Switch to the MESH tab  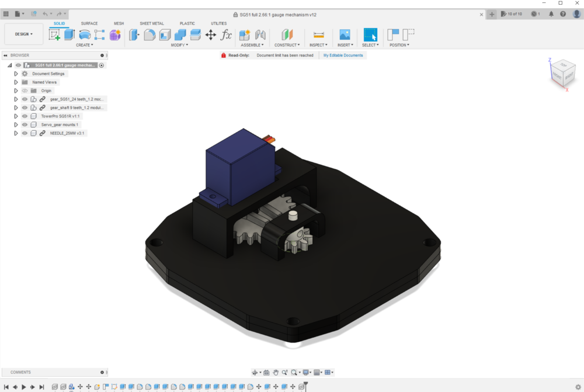pyautogui.click(x=119, y=23)
